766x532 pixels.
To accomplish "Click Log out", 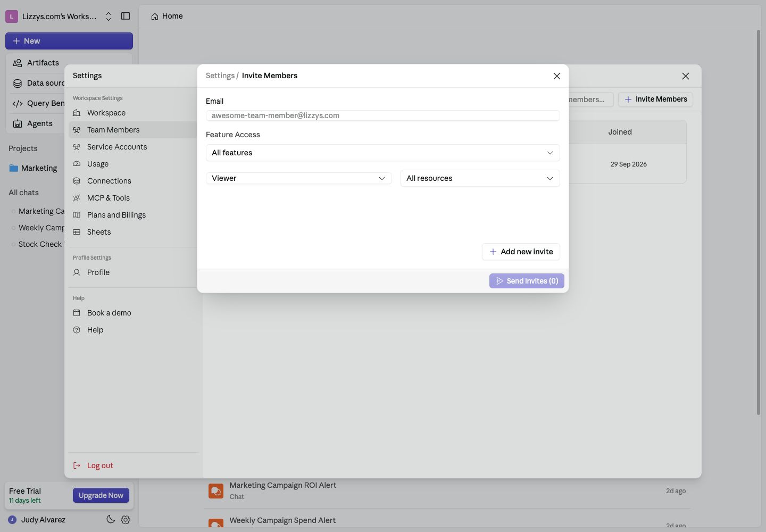I will coord(100,465).
